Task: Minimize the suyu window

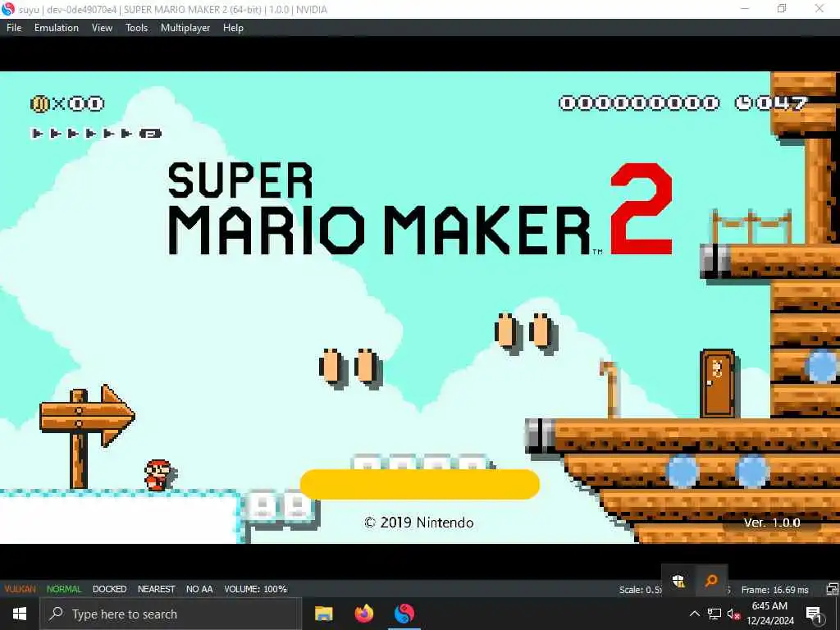Action: point(745,8)
